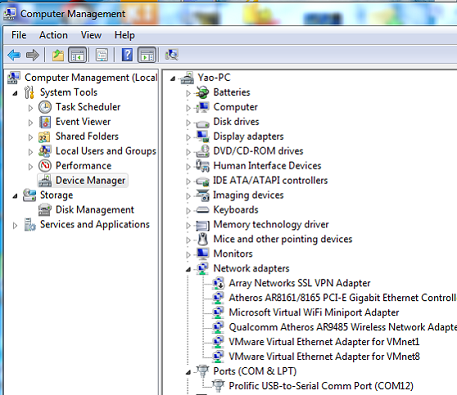Click the Disk Management icon
Image resolution: width=457 pixels, height=395 pixels.
click(45, 210)
